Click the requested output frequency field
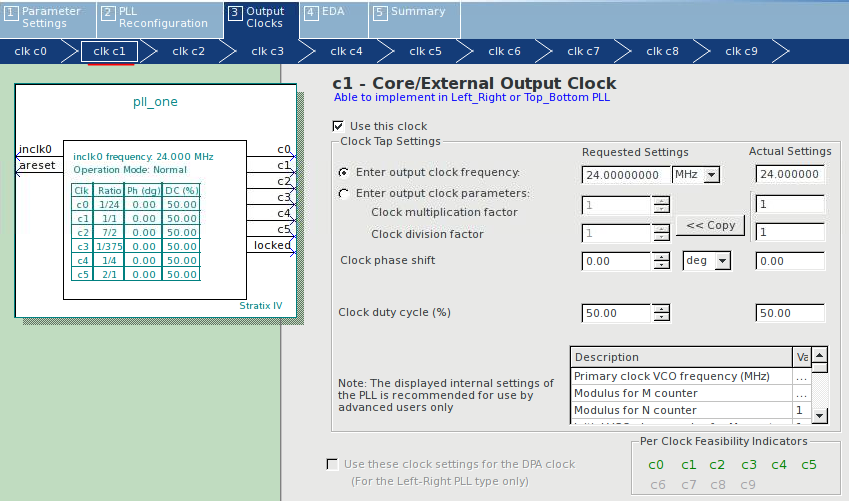Screen dimensions: 849x501 pyautogui.click(x=625, y=175)
